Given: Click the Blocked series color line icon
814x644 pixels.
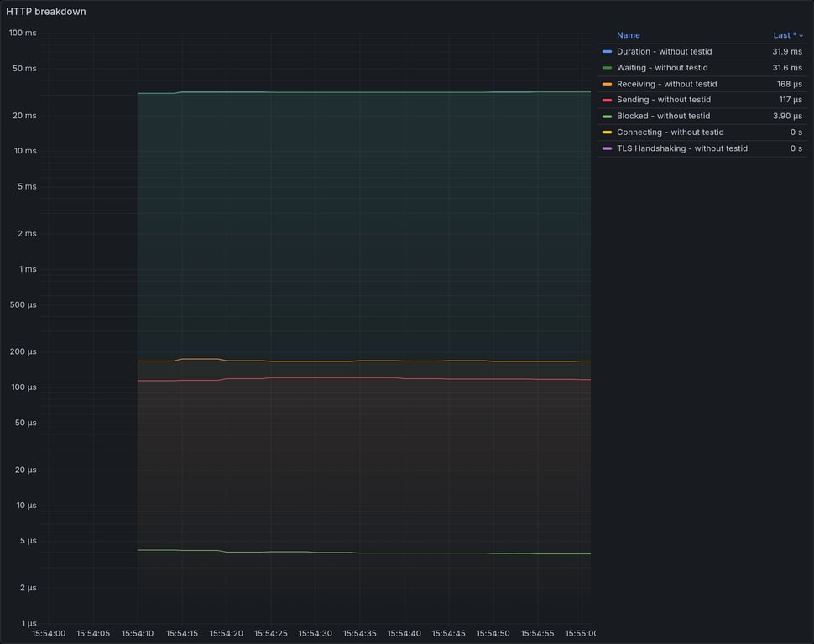Looking at the screenshot, I should tap(606, 116).
